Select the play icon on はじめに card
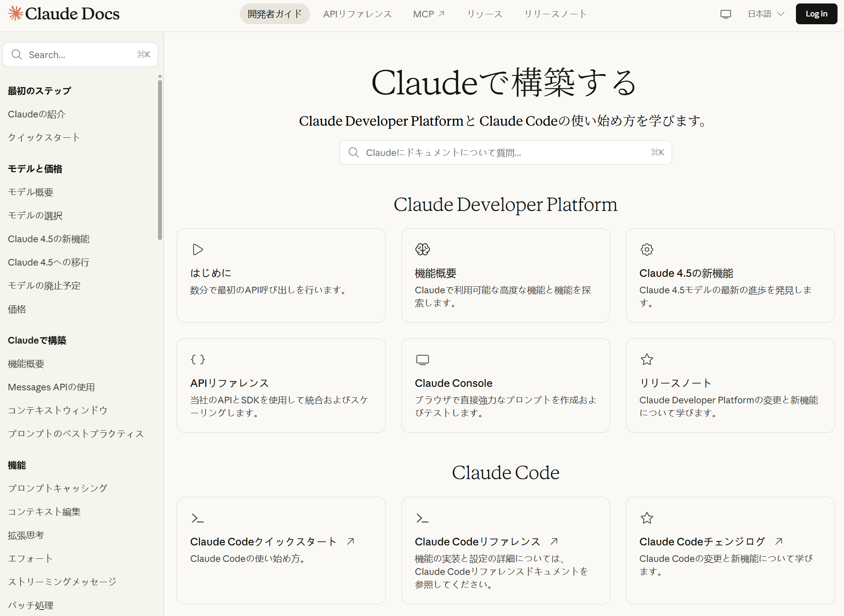The image size is (844, 616). [197, 250]
